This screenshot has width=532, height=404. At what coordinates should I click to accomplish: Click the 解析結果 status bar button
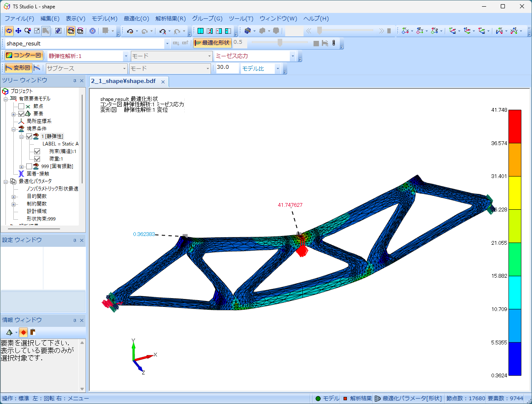point(357,399)
